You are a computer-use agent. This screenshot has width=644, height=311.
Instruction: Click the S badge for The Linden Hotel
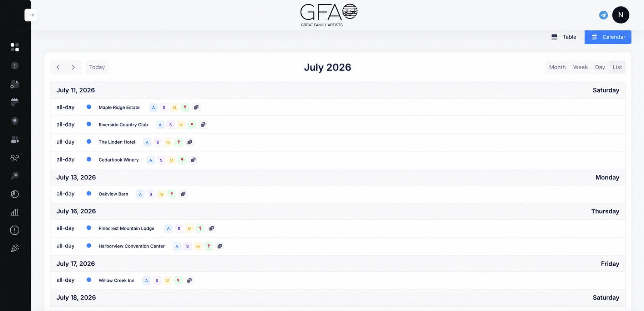[157, 142]
